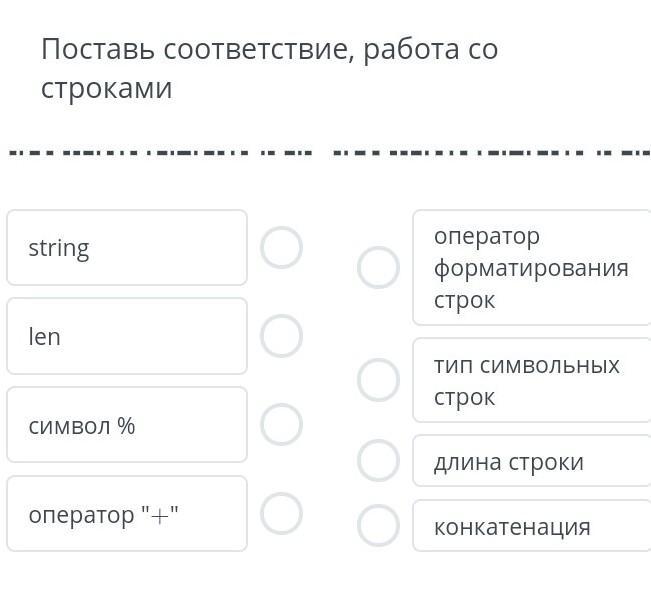Click the right dashed divider line
The image size is (651, 592).
490,153
